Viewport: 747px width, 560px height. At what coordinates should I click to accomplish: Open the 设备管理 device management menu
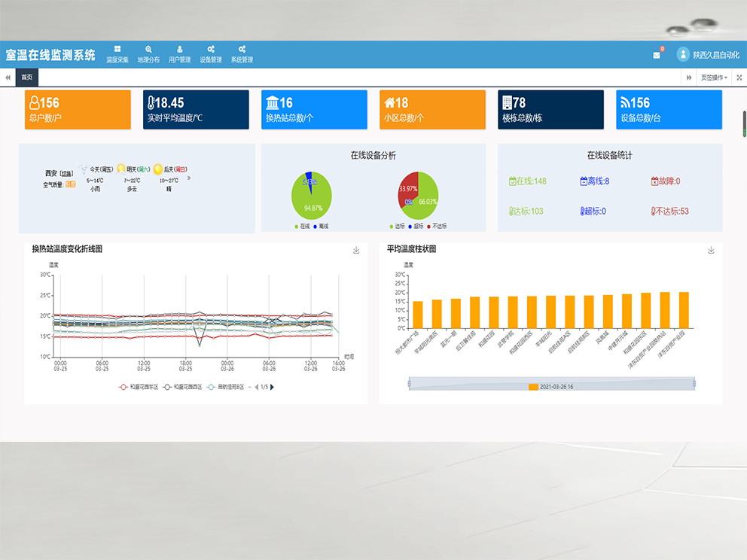click(211, 54)
